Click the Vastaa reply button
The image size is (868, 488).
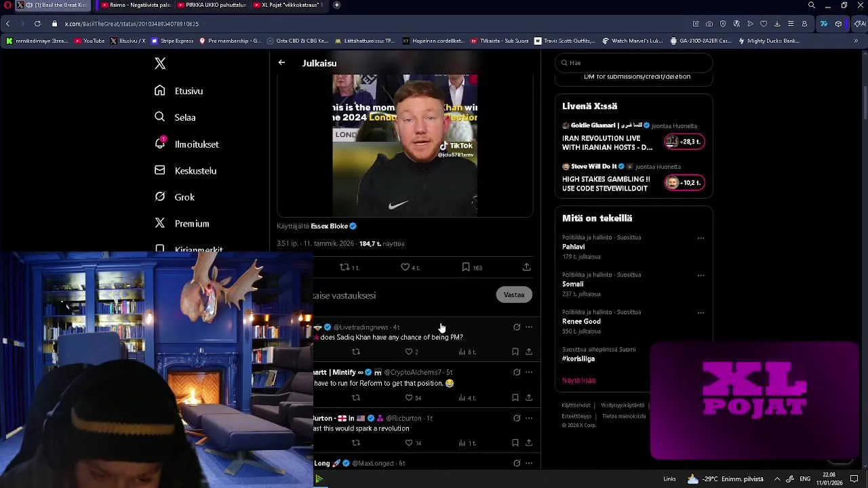coord(514,295)
